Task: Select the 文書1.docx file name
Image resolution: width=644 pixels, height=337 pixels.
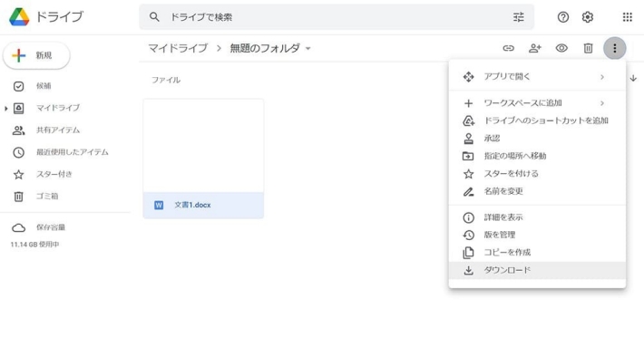Action: [192, 205]
